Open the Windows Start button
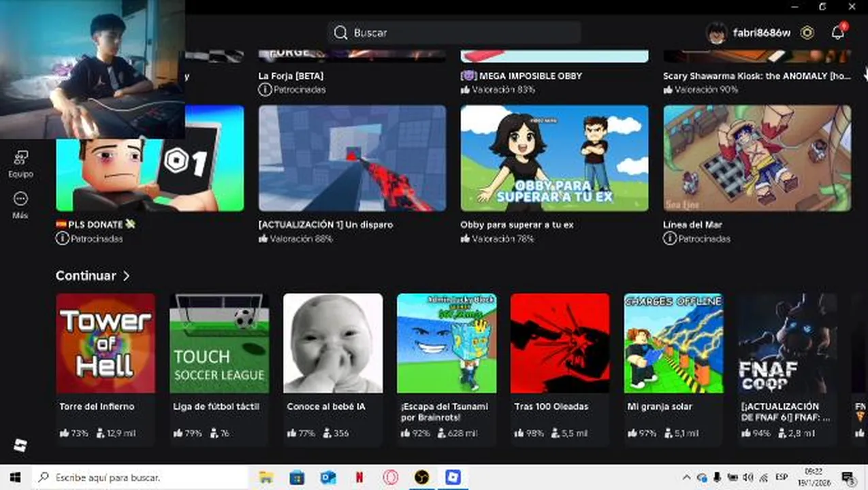Viewport: 868px width, 490px height. click(15, 478)
